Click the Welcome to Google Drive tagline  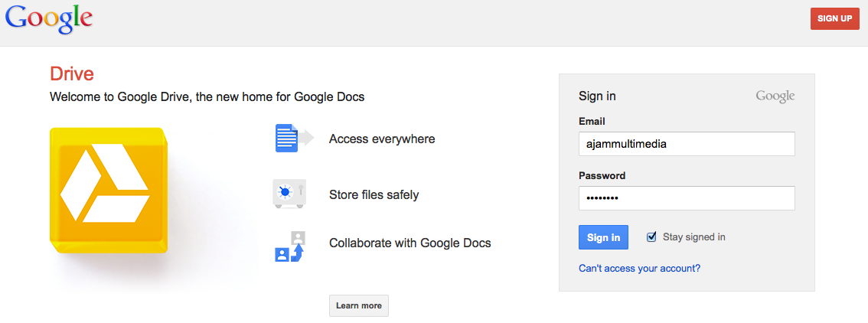click(x=207, y=97)
